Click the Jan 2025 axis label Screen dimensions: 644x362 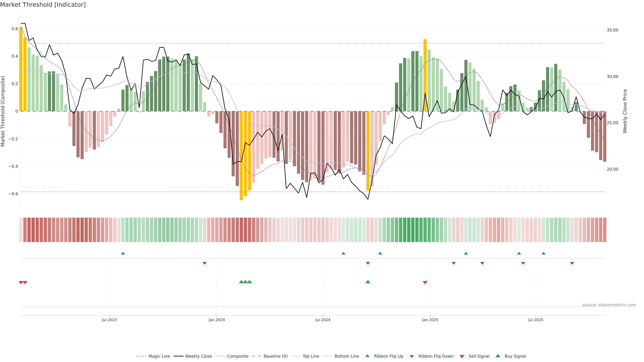430,320
